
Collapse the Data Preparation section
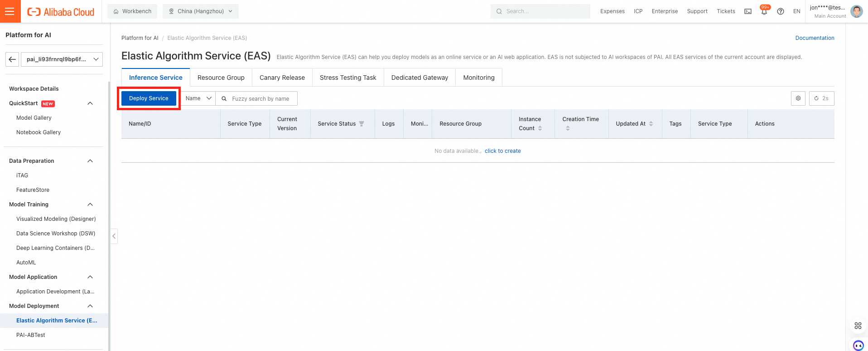click(90, 161)
